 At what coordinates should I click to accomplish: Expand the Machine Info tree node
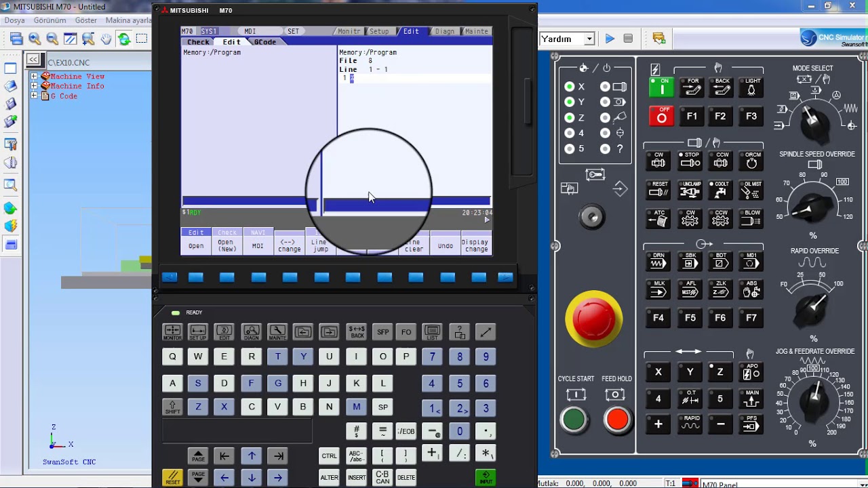[34, 86]
